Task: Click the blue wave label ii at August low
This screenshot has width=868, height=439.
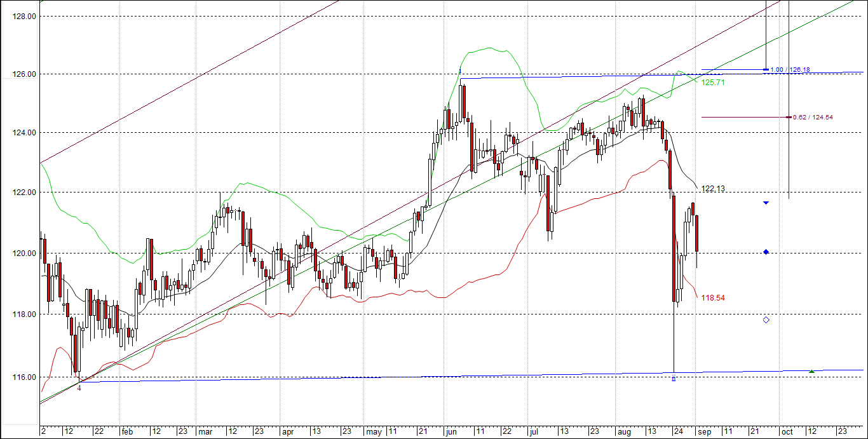Action: [674, 379]
